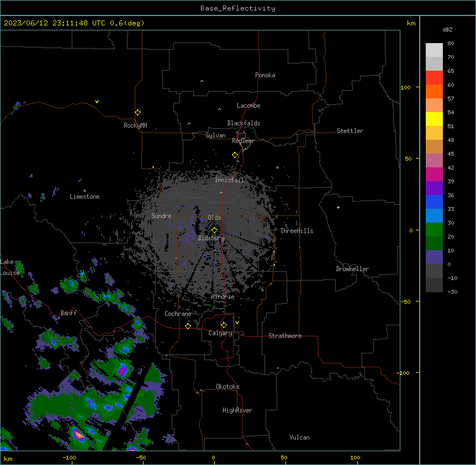Click the Strathmore city label
476x465 pixels.
click(285, 336)
